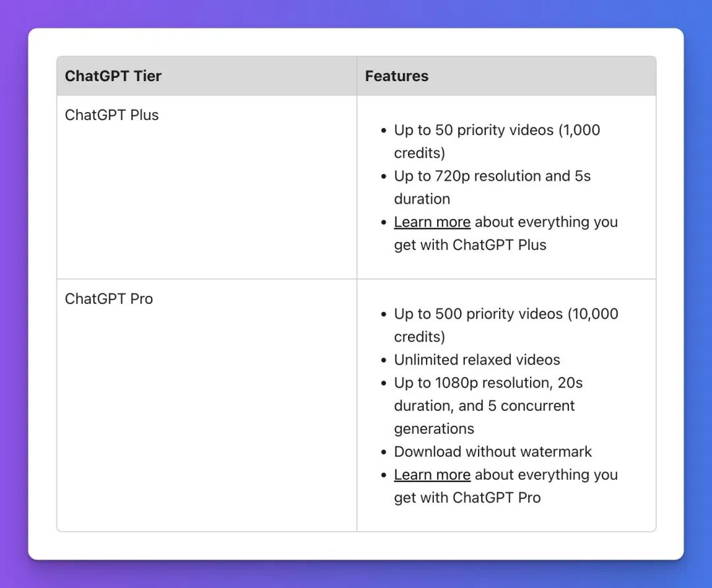Click the word "generations"
Viewport: 712px width, 588px height.
434,429
